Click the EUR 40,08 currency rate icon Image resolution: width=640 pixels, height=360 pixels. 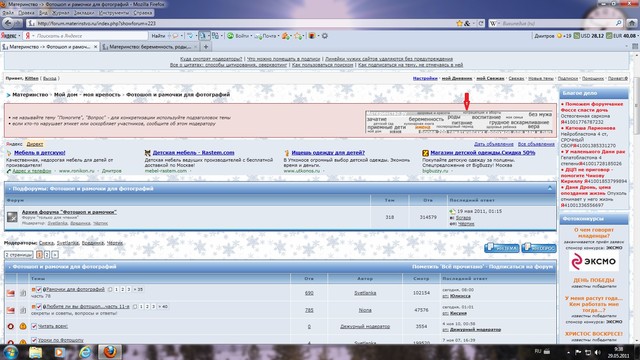[609, 36]
